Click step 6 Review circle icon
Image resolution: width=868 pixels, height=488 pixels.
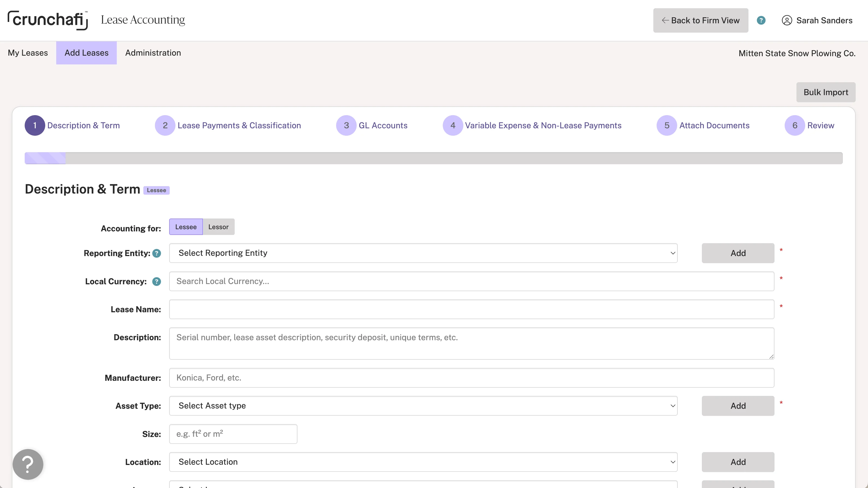pyautogui.click(x=795, y=125)
